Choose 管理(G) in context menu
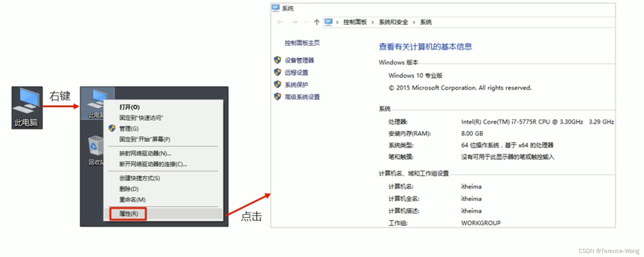Screen dimensions: 644x257 pyautogui.click(x=129, y=128)
